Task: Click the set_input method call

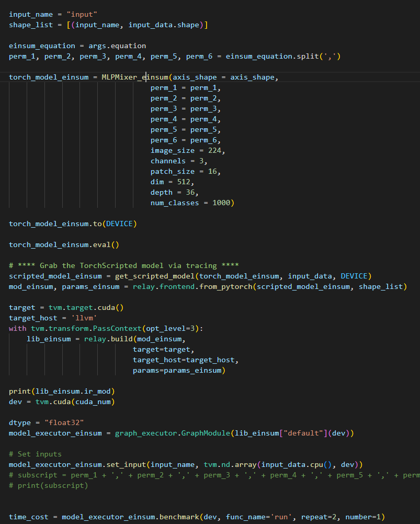Action: point(126,464)
